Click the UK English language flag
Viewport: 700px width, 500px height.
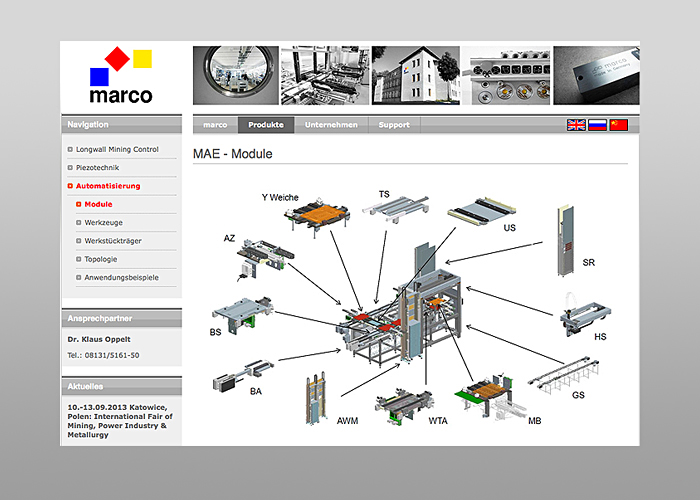pyautogui.click(x=577, y=125)
